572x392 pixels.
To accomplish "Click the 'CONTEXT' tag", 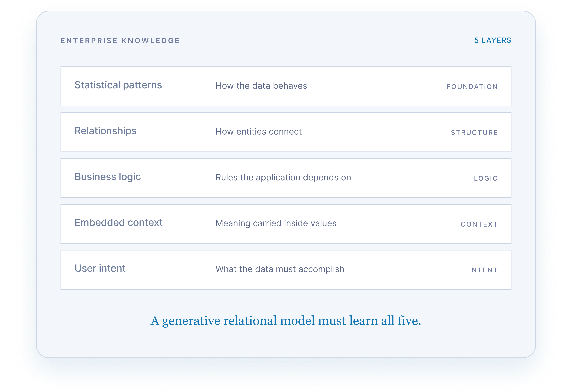I will point(479,224).
